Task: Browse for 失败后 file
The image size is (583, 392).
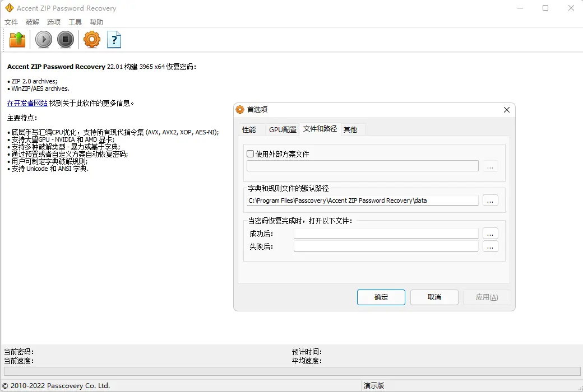Action: tap(490, 246)
